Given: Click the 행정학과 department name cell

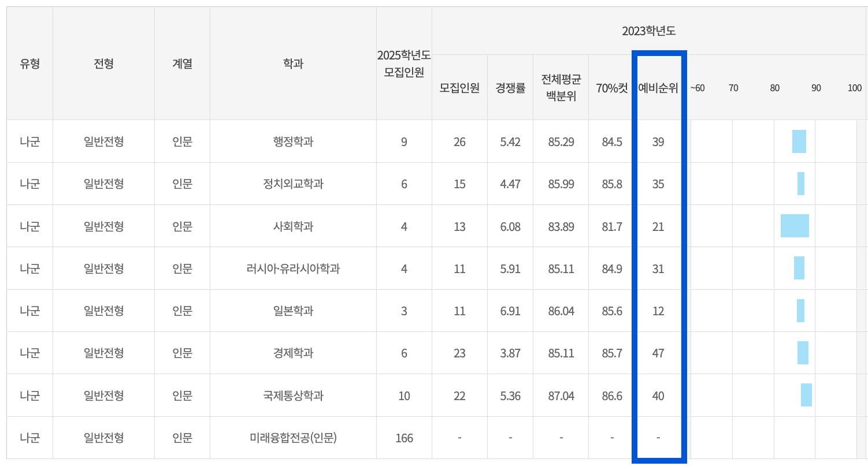Looking at the screenshot, I should coord(292,141).
